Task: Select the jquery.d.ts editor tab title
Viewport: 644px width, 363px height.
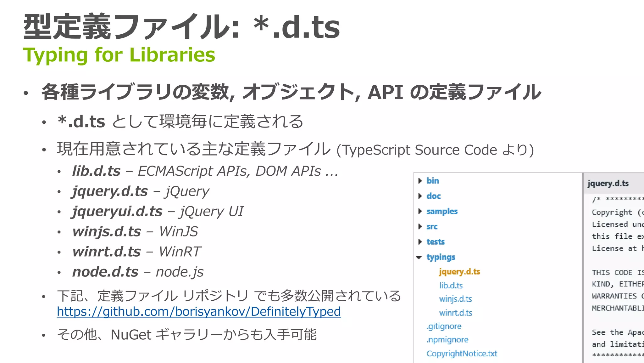Action: [608, 183]
